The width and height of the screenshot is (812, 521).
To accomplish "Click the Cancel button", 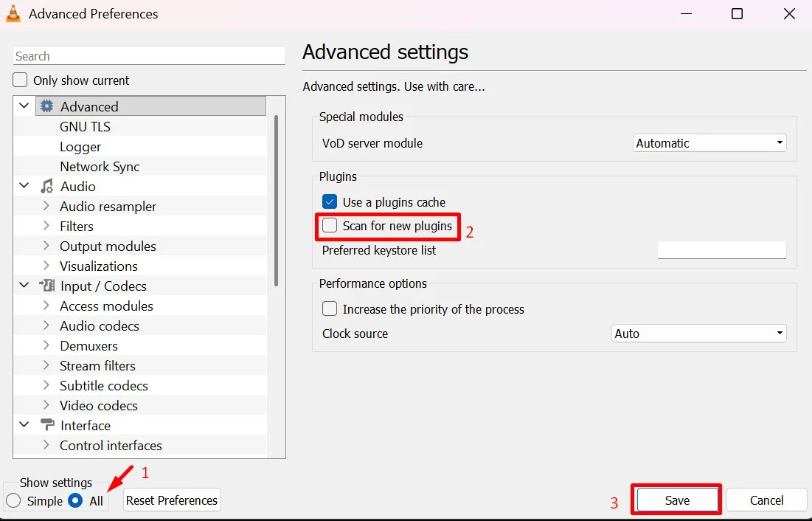I will (x=766, y=500).
